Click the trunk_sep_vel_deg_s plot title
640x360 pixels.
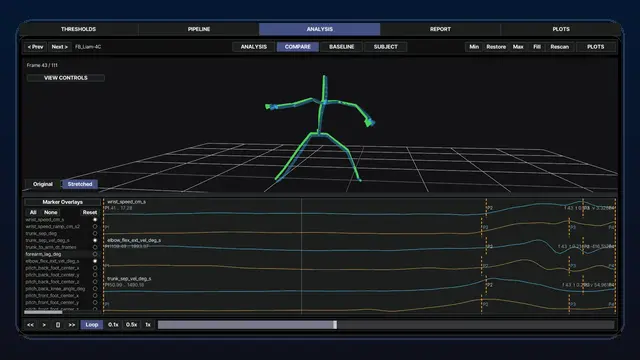(129, 279)
